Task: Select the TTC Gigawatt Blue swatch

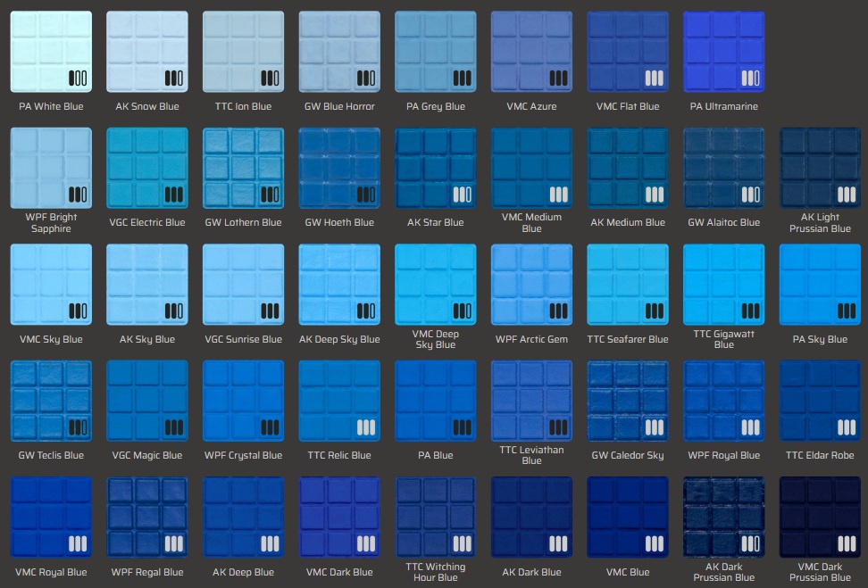Action: point(724,285)
